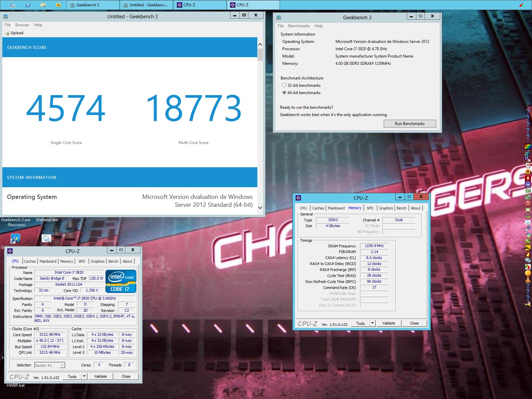The height and width of the screenshot is (399, 532).
Task: Click Tools button in CPU-Z Memory window
Action: (360, 323)
